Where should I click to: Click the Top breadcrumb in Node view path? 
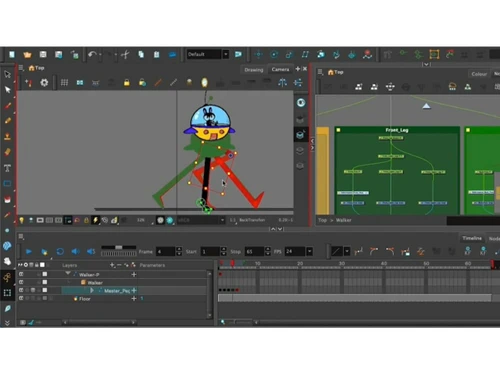(x=322, y=220)
